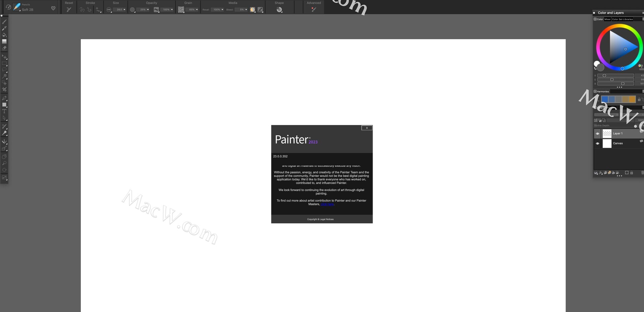
Task: Select the Dodge tool
Action: (4, 133)
